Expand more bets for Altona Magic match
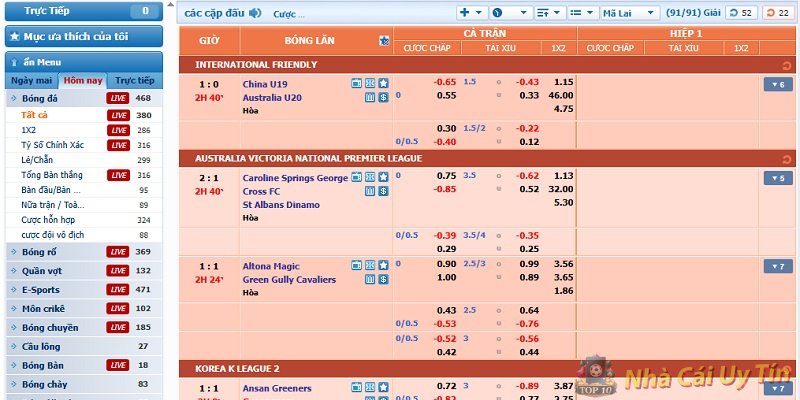Image resolution: width=800 pixels, height=400 pixels. [776, 266]
